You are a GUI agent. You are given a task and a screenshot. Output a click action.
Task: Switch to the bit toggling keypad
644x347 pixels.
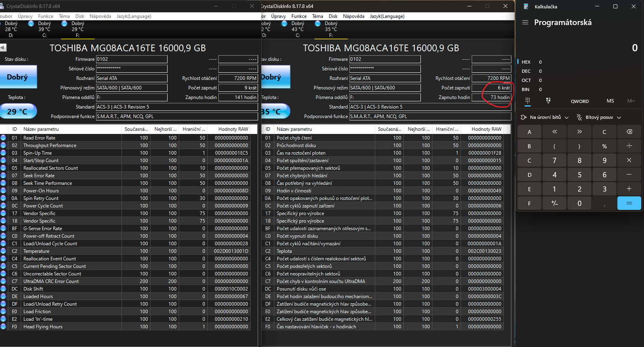coord(548,101)
